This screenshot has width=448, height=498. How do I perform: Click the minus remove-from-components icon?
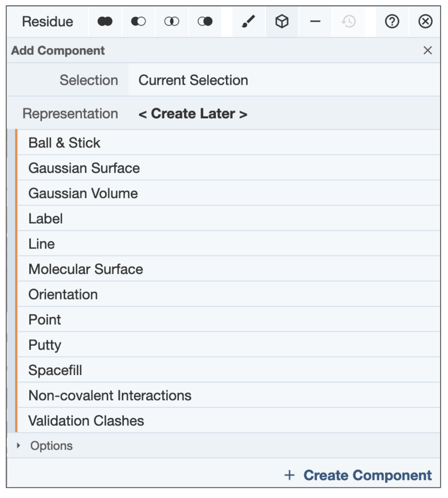click(315, 22)
